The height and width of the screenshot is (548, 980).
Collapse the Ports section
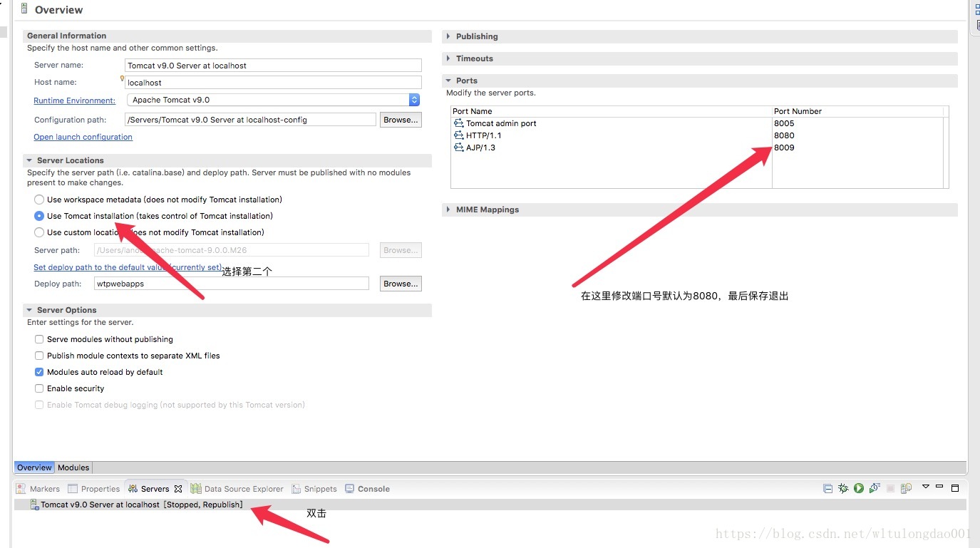[448, 81]
